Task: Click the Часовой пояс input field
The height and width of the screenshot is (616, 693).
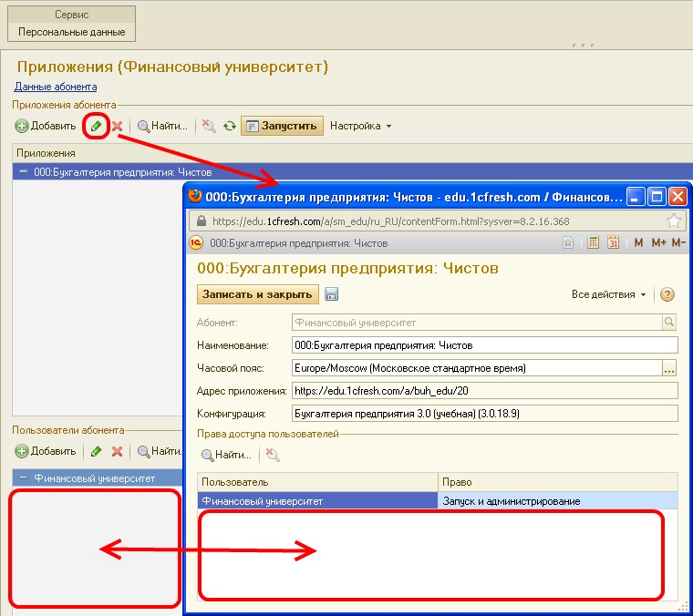Action: 476,368
